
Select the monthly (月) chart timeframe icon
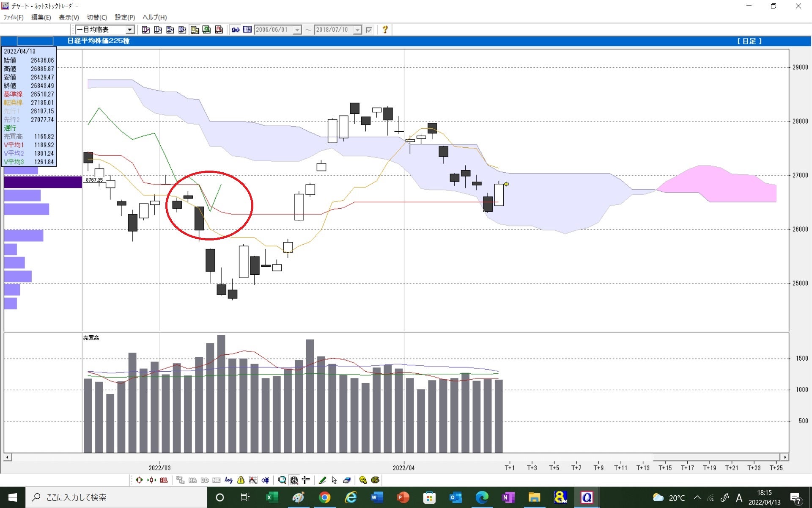[x=219, y=30]
